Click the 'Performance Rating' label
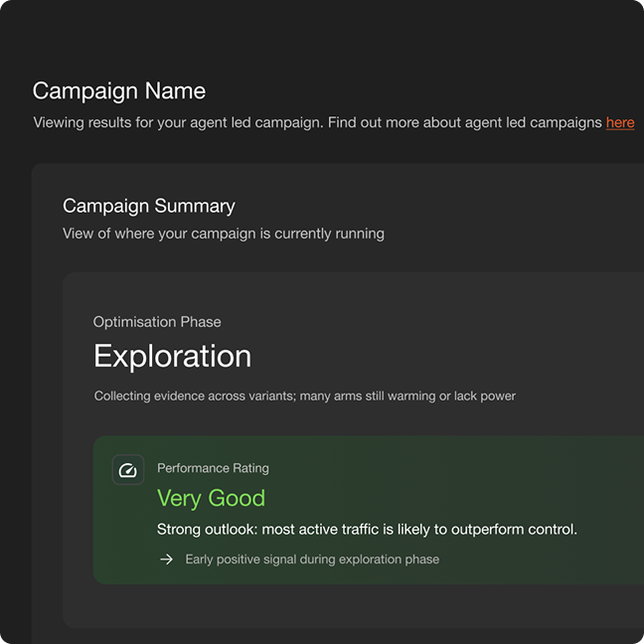The width and height of the screenshot is (644, 644). [213, 468]
